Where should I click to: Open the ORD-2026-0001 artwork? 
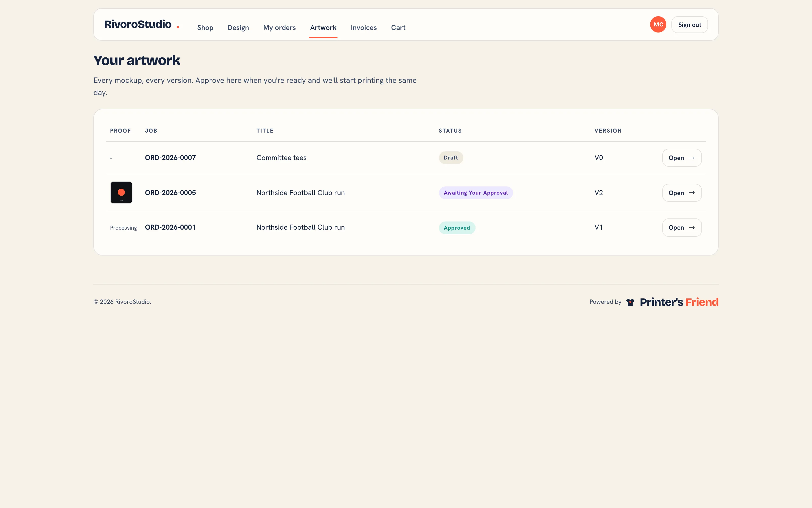(x=682, y=228)
